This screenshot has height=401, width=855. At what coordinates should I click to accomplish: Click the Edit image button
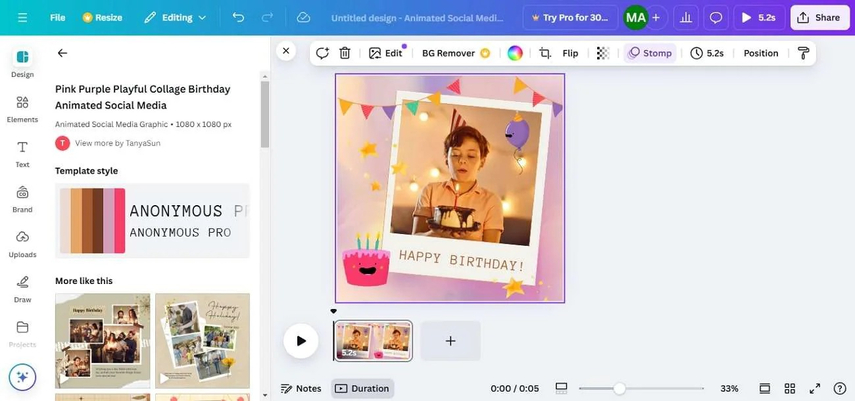click(x=386, y=53)
